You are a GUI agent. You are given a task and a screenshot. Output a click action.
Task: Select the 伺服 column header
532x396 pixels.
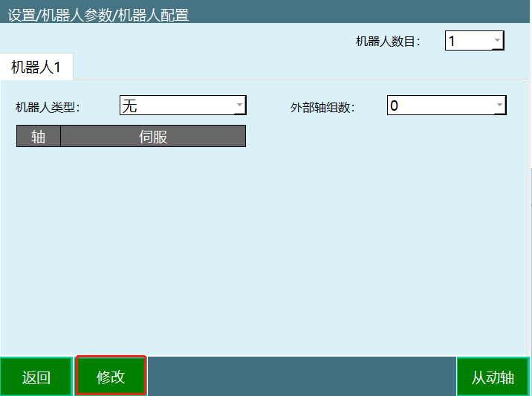[x=153, y=137]
